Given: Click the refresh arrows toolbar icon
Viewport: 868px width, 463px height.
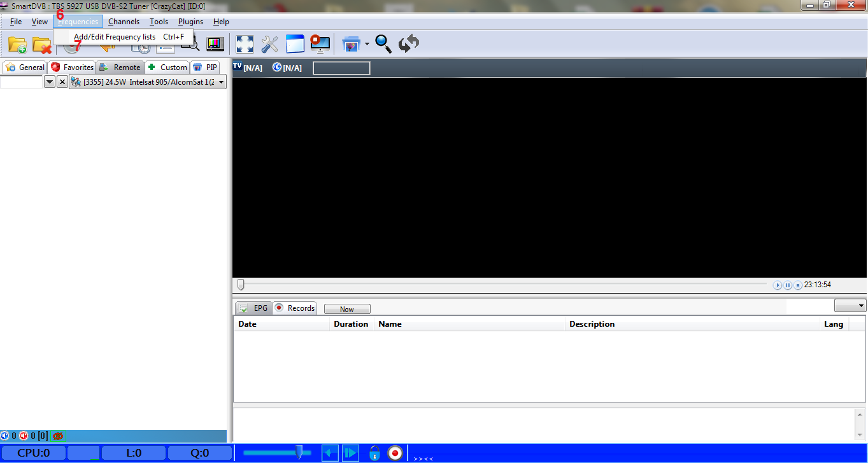Looking at the screenshot, I should pyautogui.click(x=408, y=43).
